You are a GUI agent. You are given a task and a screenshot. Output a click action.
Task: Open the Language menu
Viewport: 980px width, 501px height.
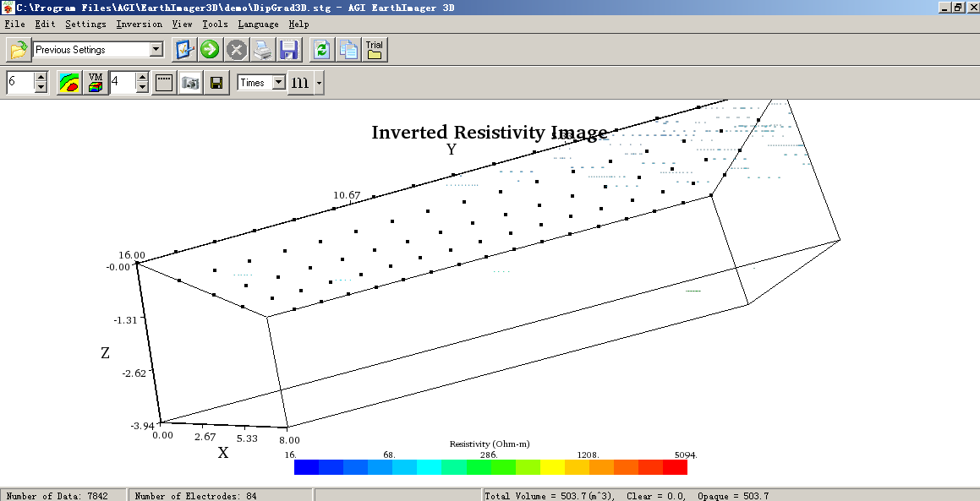258,24
